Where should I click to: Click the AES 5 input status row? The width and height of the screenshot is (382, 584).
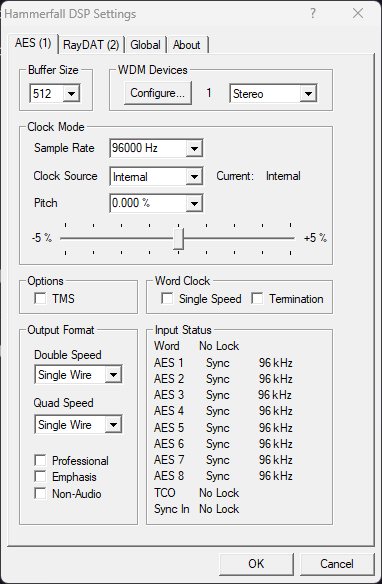[223, 428]
